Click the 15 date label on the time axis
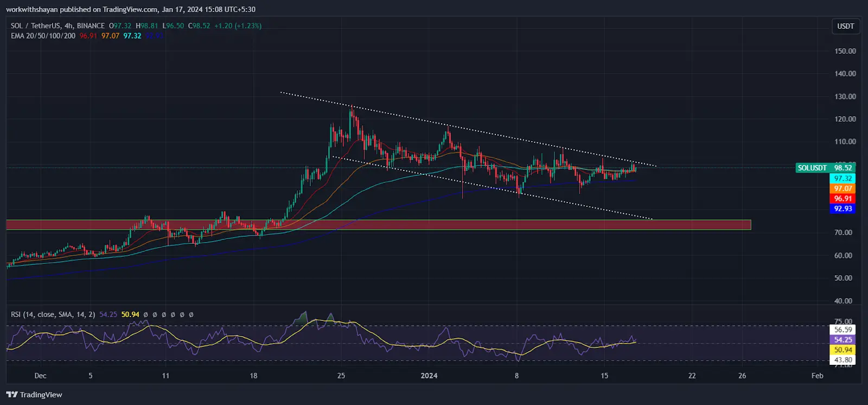Screen dimensions: 868x405 coord(604,376)
